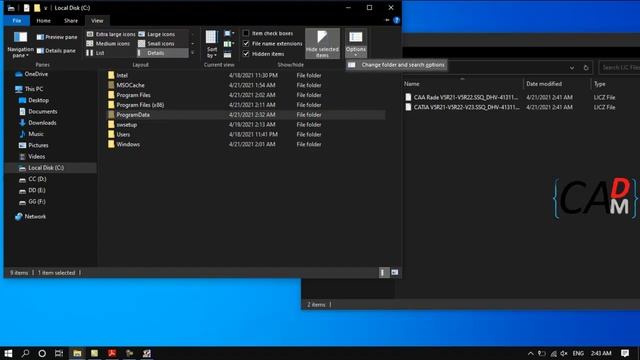
Task: Choose Large icons layout
Action: pos(157,34)
